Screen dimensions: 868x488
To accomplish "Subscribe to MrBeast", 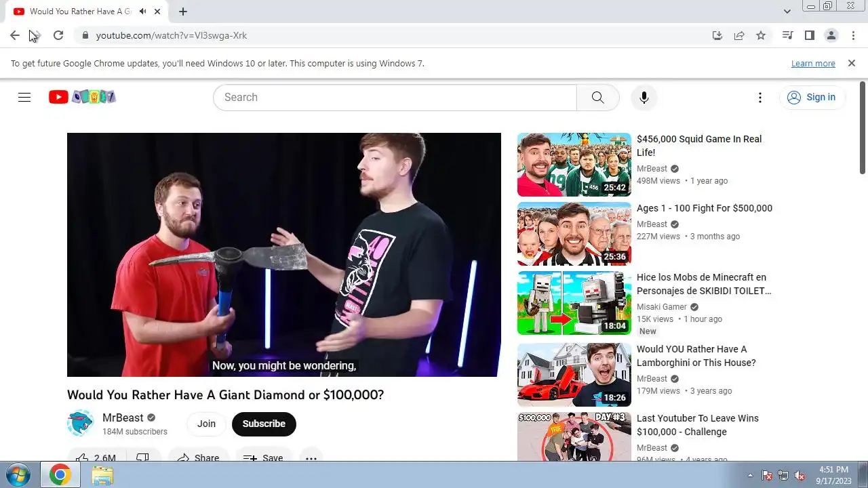I will (x=264, y=424).
